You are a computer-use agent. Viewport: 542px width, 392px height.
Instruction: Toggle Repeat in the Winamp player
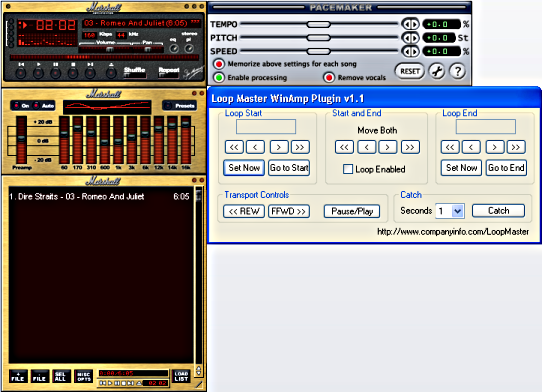pos(169,72)
